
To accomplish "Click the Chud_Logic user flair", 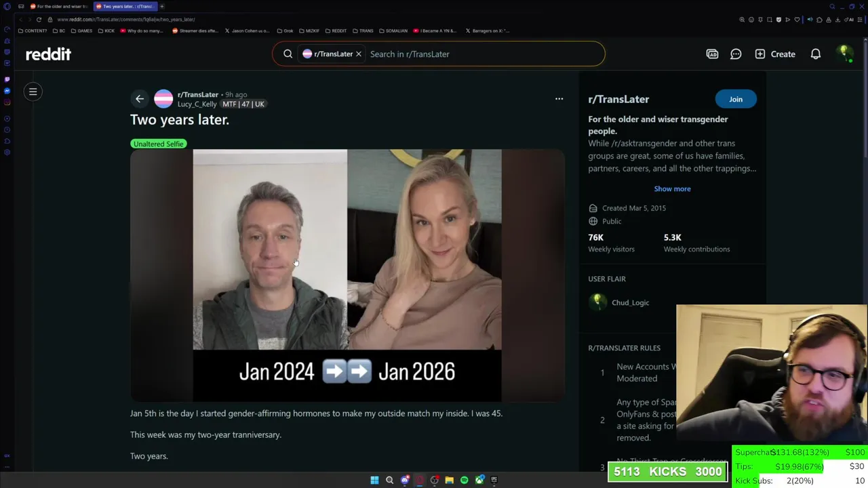I will pyautogui.click(x=630, y=303).
